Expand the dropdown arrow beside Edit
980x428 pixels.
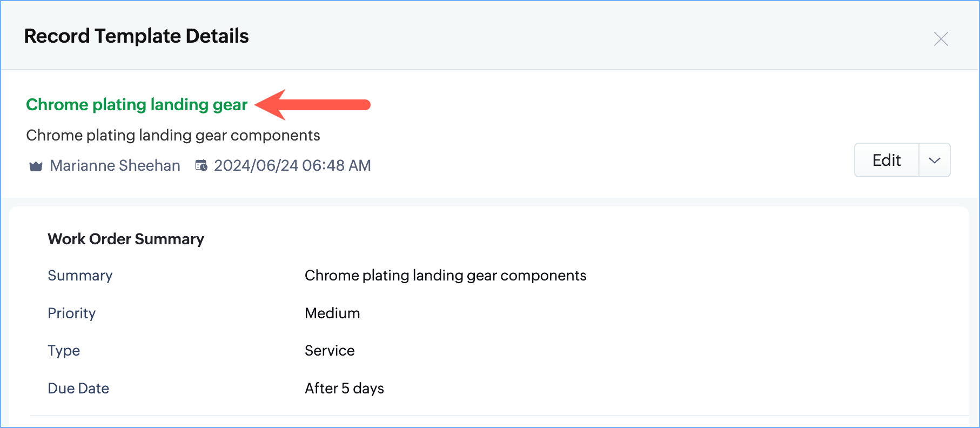(x=934, y=160)
